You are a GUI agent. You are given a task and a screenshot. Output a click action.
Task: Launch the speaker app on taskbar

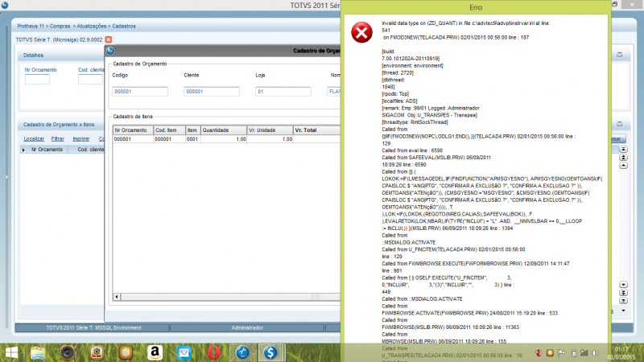click(x=68, y=352)
